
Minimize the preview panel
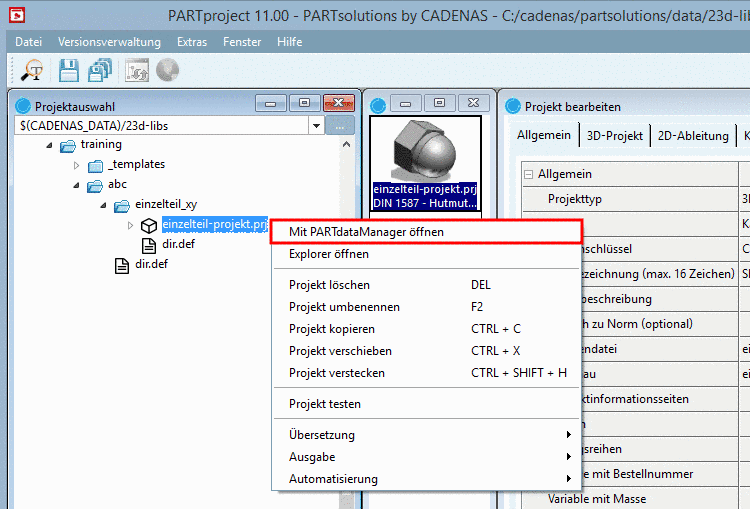click(x=406, y=103)
